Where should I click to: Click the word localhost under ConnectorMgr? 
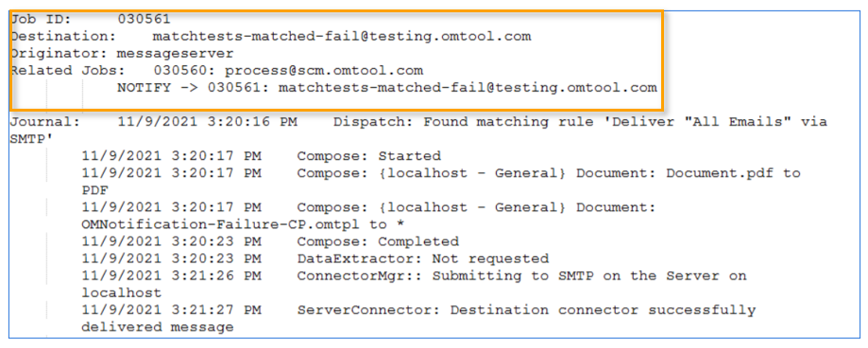pyautogui.click(x=121, y=292)
